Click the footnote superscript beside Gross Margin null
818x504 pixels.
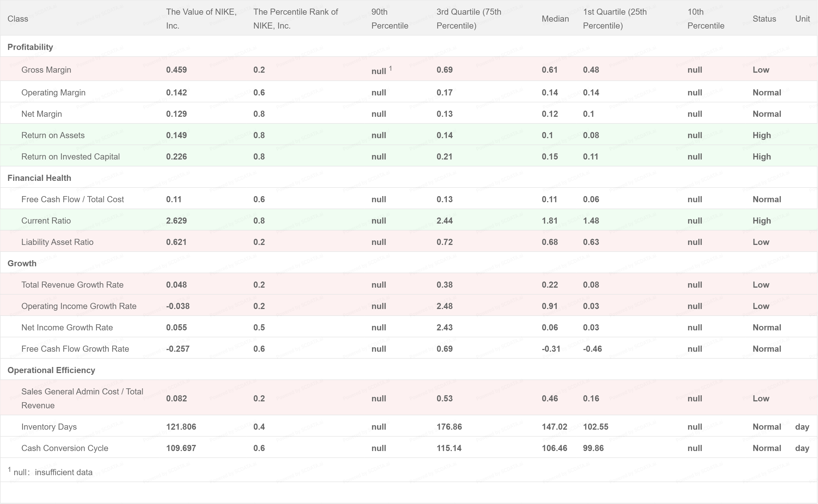click(391, 68)
